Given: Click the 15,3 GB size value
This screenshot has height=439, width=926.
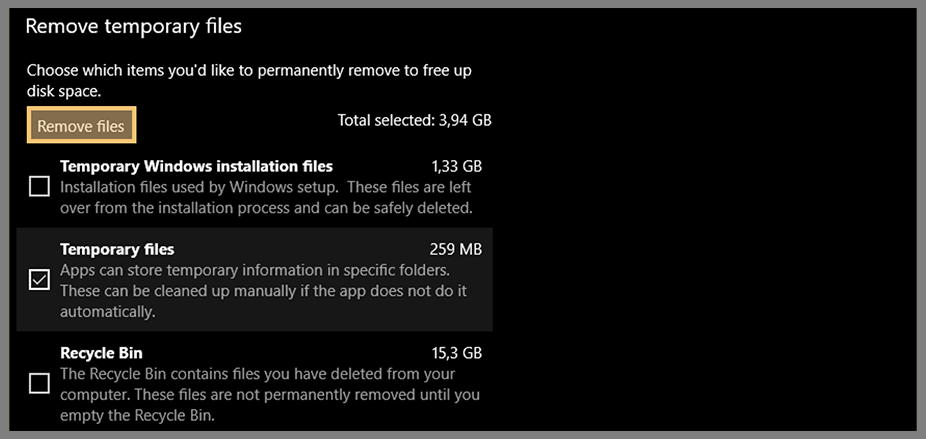Looking at the screenshot, I should point(457,353).
